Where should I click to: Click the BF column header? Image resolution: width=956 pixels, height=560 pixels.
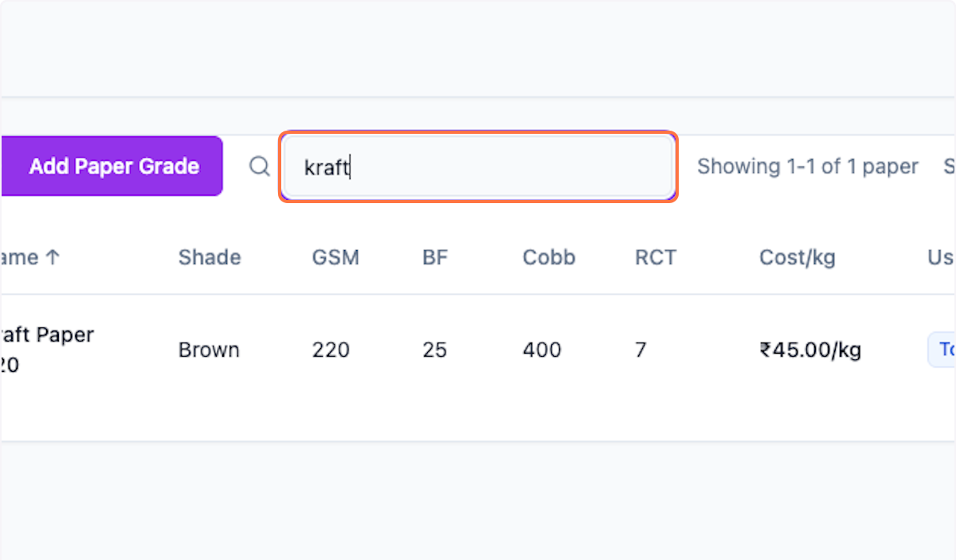click(434, 257)
